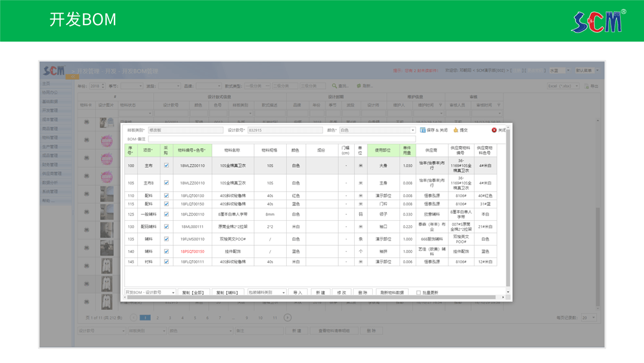
Task: Toggle 采购 checkbox for row 140 挂件配饰
Action: 166,251
